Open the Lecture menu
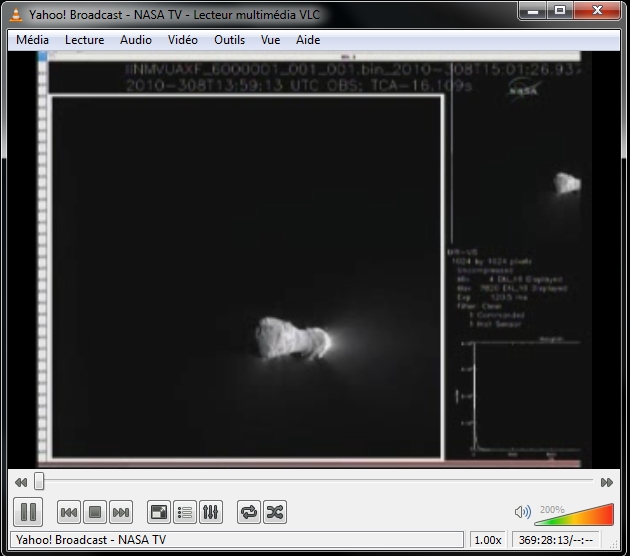The image size is (630, 556). point(84,40)
